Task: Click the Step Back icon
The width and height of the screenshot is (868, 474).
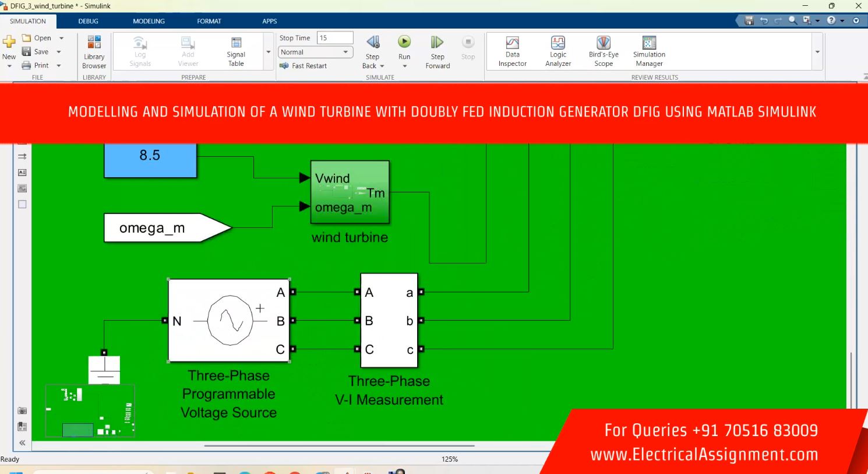Action: point(373,43)
